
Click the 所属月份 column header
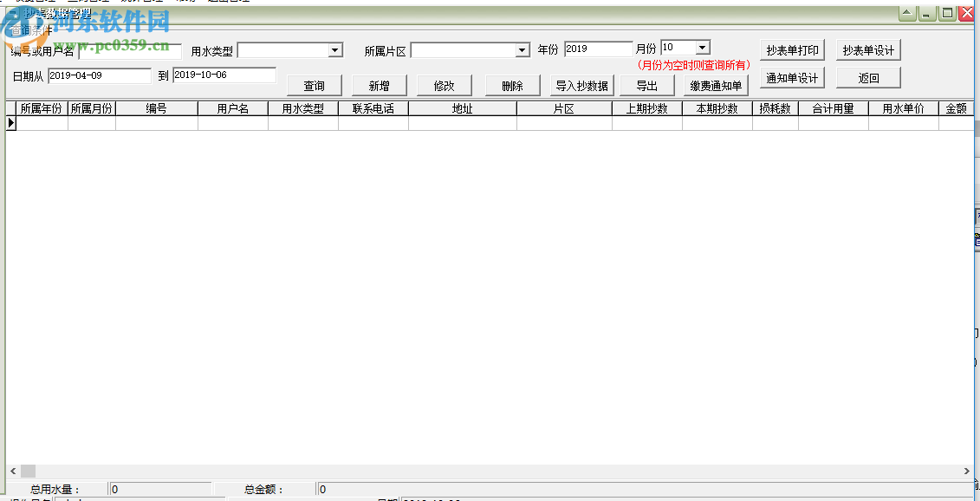point(91,108)
